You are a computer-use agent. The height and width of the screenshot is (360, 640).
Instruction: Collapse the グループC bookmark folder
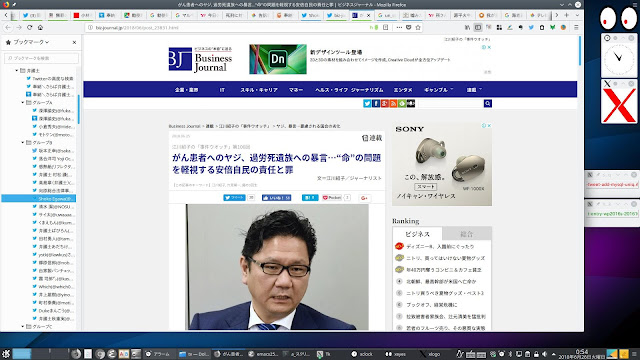tap(23, 327)
